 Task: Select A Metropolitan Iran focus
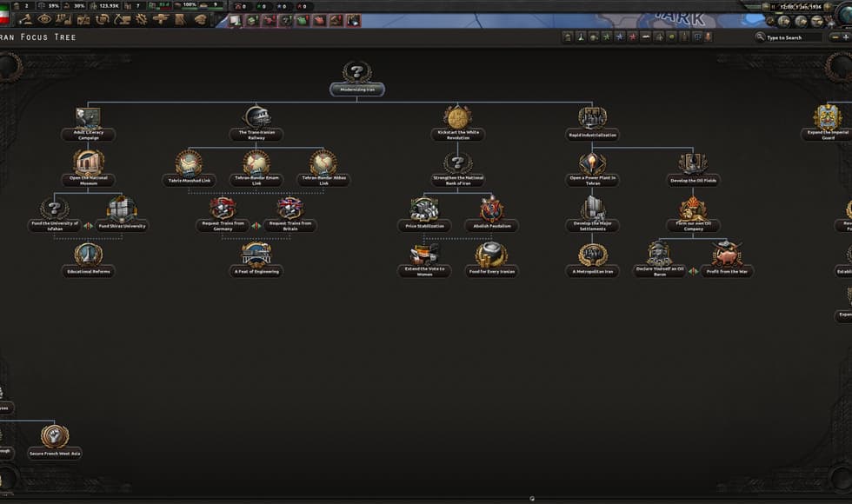[x=592, y=260]
